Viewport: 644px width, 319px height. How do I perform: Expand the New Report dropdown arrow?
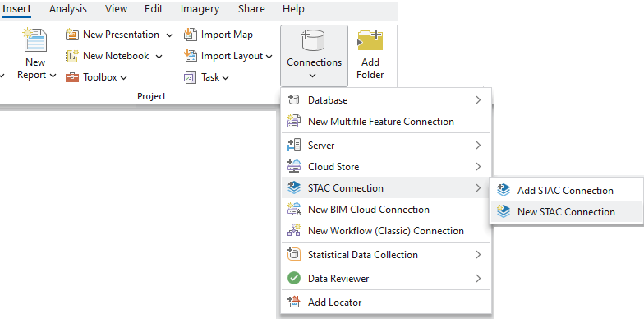[x=53, y=76]
